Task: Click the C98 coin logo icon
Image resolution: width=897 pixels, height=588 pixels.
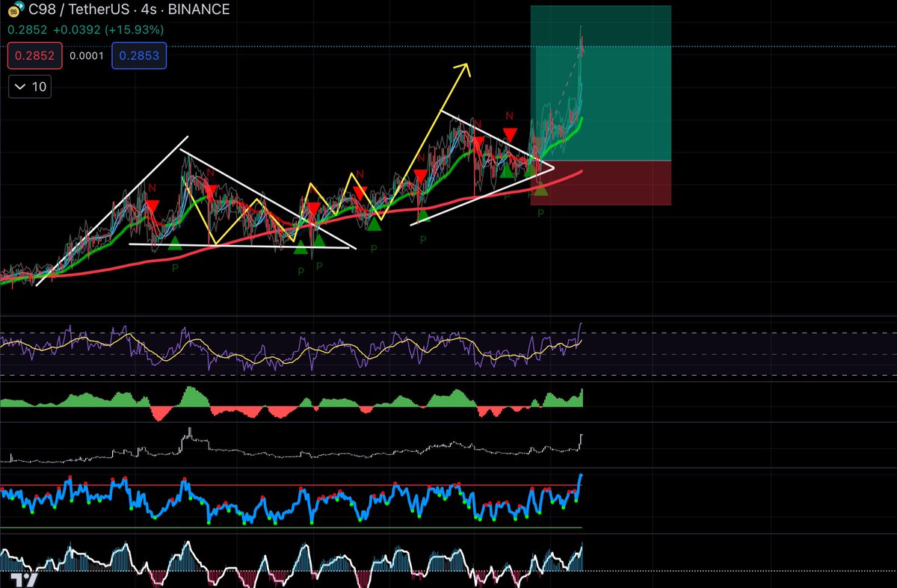Action: point(13,10)
